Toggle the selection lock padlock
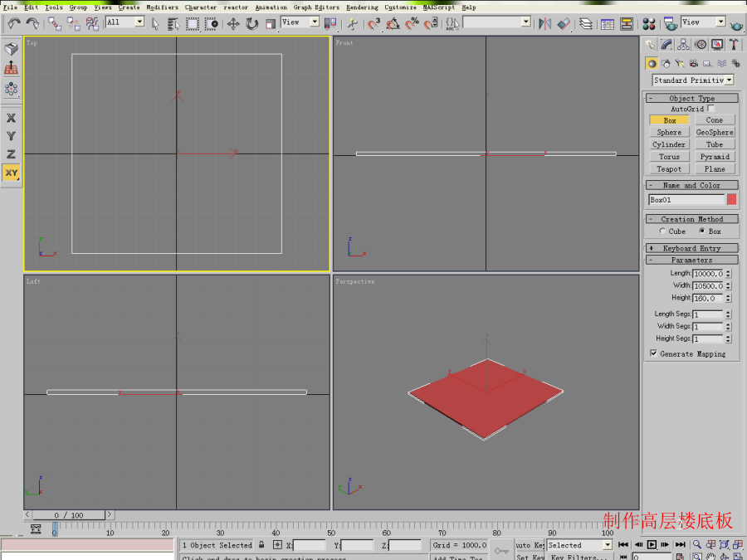The height and width of the screenshot is (560, 747). [261, 544]
